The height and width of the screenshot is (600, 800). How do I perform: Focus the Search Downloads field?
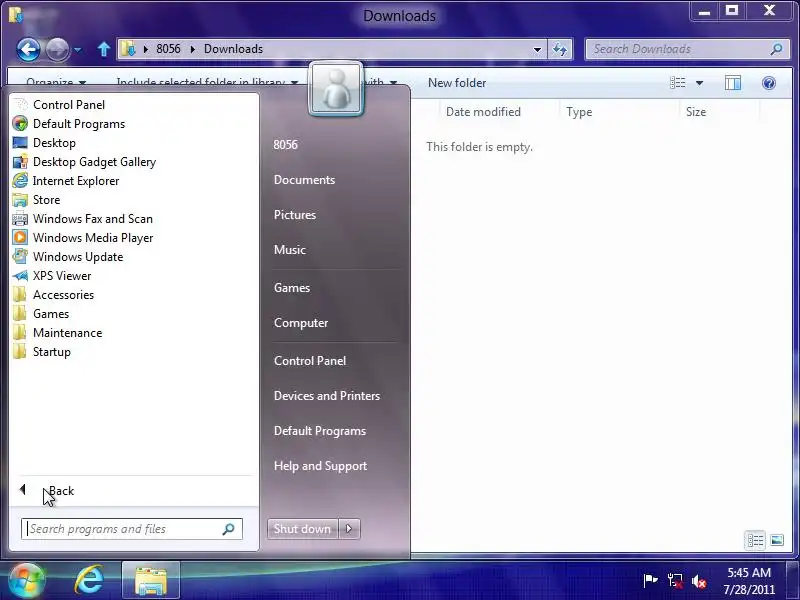(x=687, y=49)
